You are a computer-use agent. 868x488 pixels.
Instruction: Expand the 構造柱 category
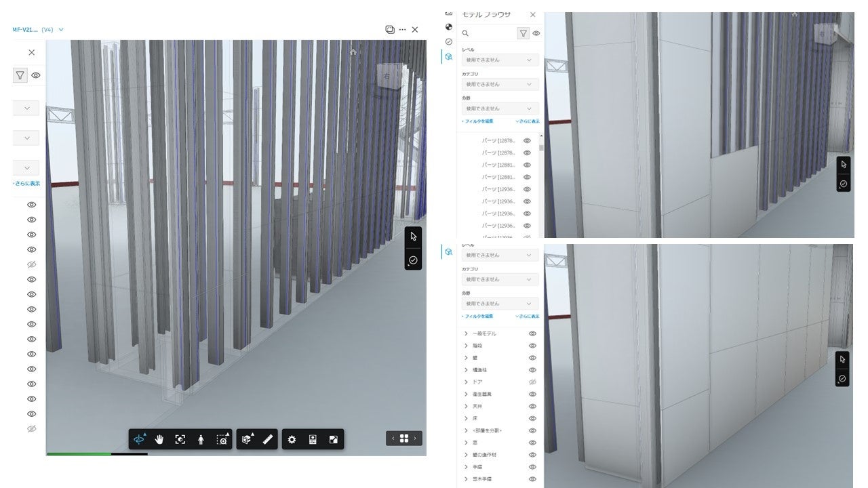coord(466,370)
